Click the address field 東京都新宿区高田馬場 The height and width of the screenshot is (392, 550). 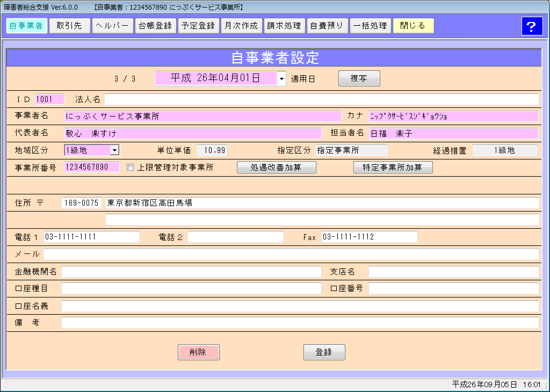(322, 203)
